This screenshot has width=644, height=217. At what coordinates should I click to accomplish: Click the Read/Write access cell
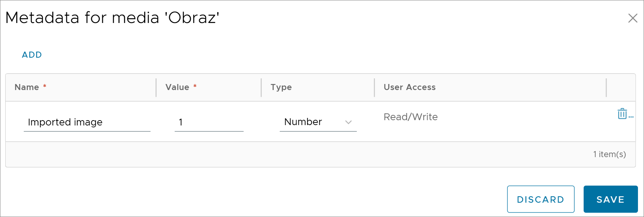[410, 117]
